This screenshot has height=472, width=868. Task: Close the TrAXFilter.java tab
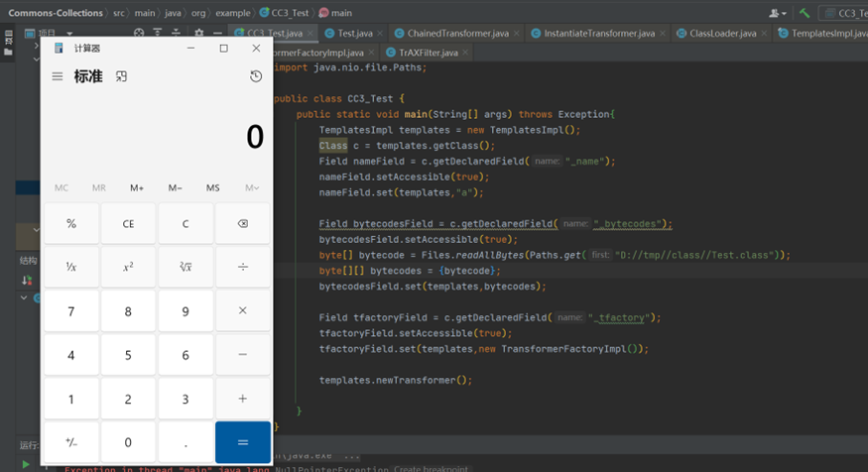tap(465, 53)
